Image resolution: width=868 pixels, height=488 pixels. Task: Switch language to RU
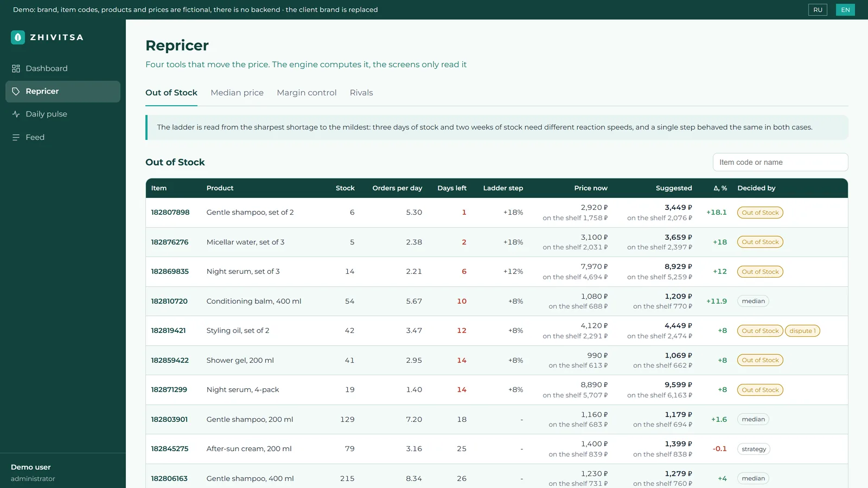(818, 10)
